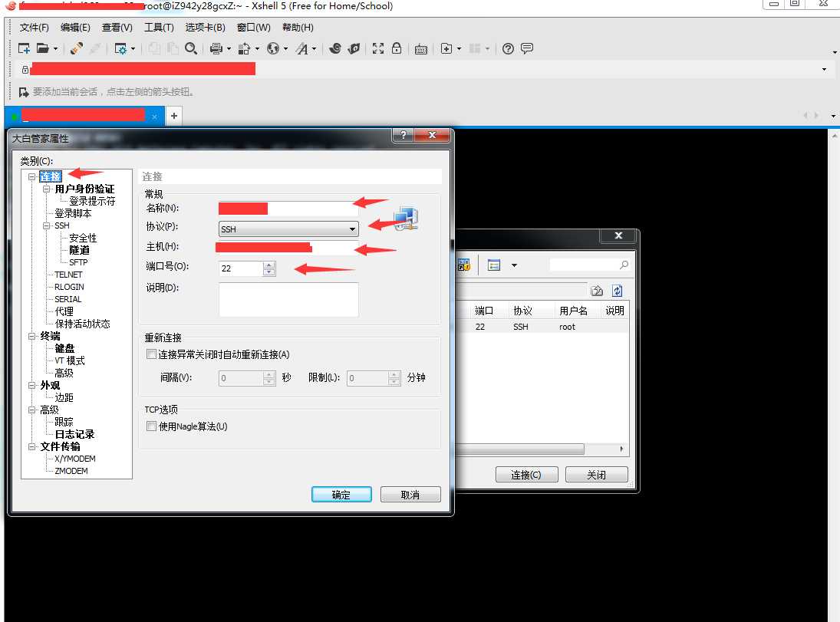
Task: Select the root SSH row in Sessions dialog
Action: click(542, 327)
